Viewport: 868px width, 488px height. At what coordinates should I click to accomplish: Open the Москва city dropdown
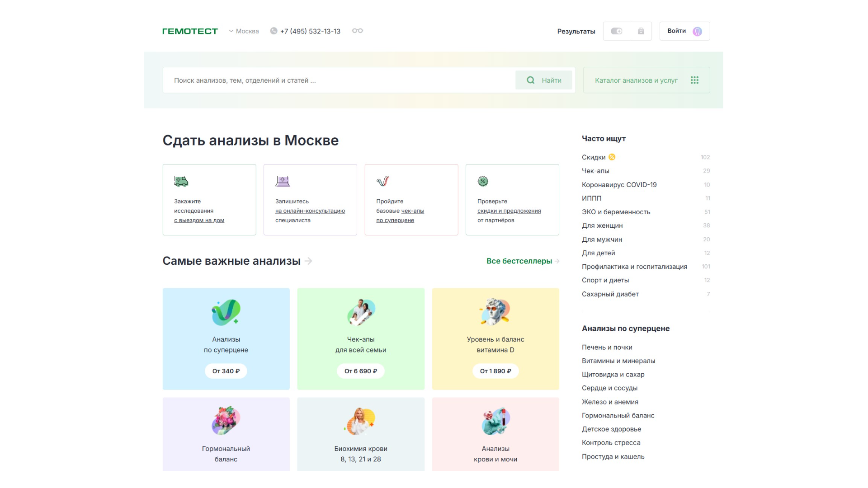click(x=244, y=31)
